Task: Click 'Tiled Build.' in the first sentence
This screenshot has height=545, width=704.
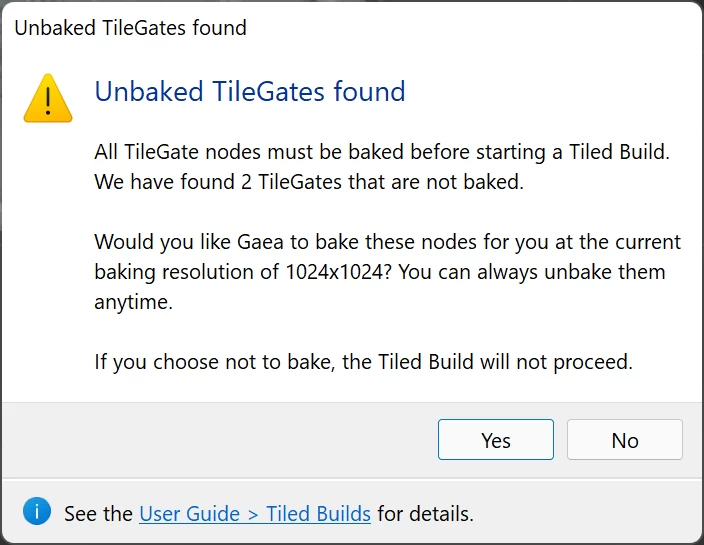Action: 620,152
